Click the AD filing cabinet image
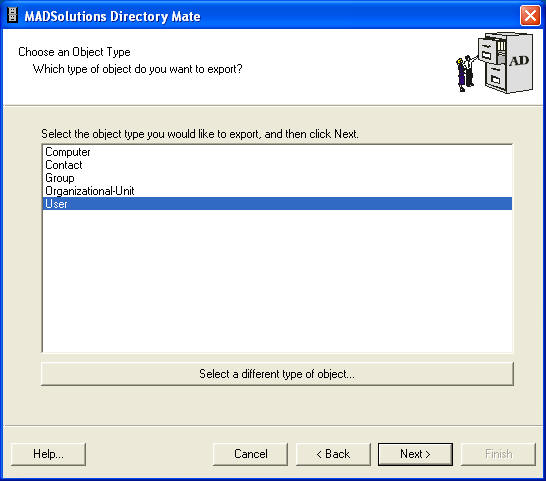 point(495,62)
